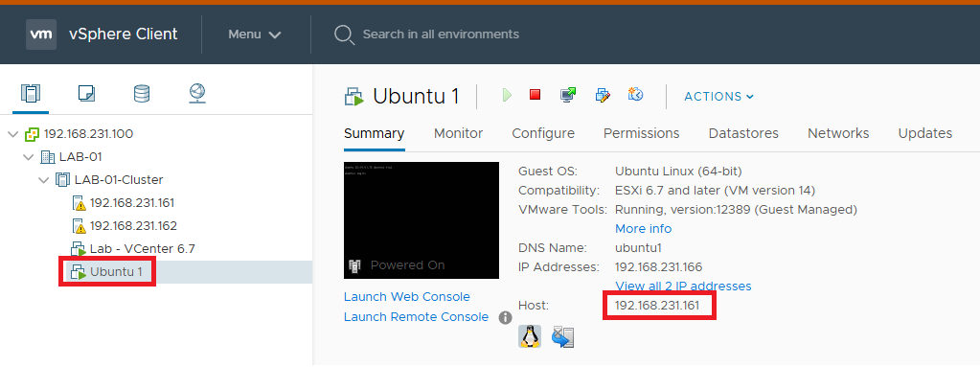Click the VM console preview thumbnail
The height and width of the screenshot is (367, 980).
[x=422, y=220]
